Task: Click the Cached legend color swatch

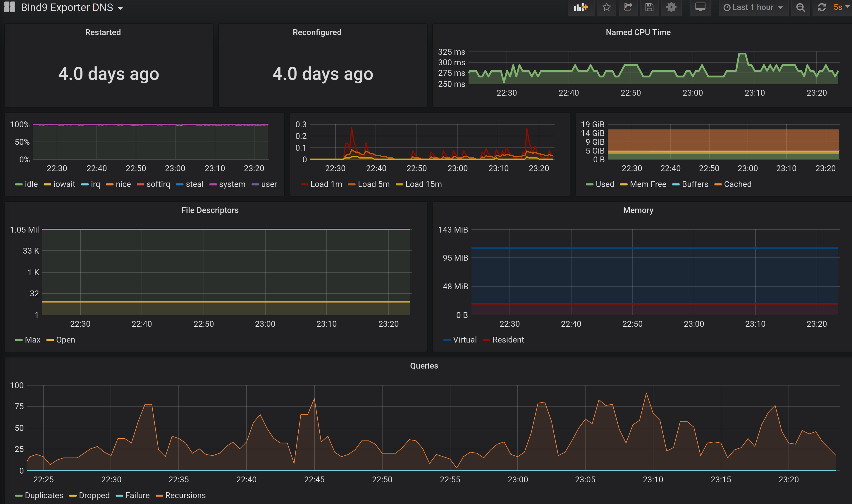Action: 718,184
